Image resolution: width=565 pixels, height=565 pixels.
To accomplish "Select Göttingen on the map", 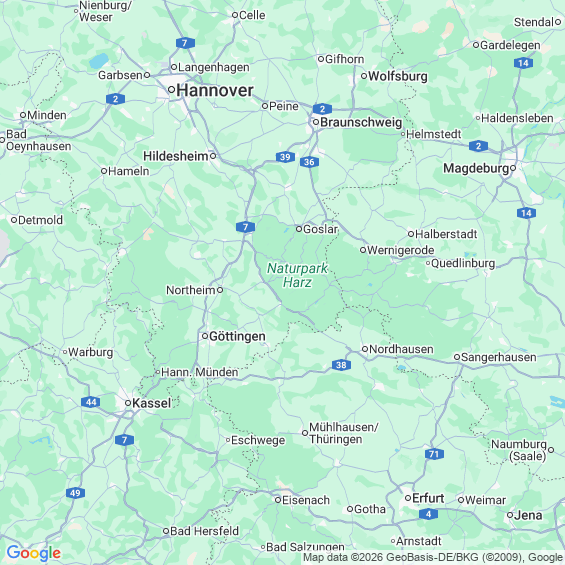I will coord(237,336).
